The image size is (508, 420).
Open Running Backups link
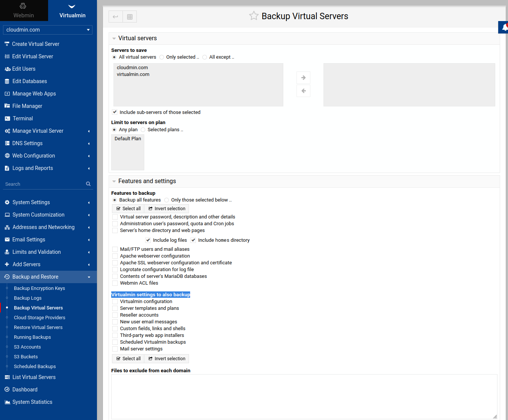pyautogui.click(x=32, y=337)
